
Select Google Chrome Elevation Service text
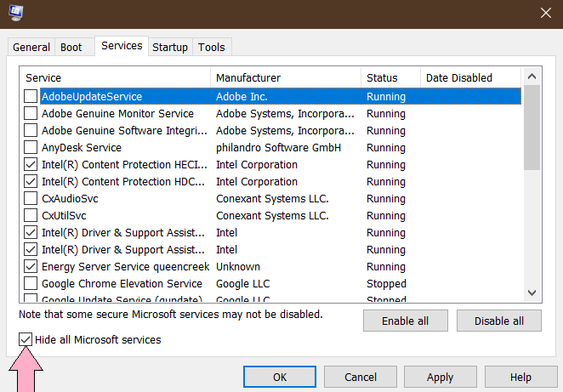pyautogui.click(x=122, y=284)
